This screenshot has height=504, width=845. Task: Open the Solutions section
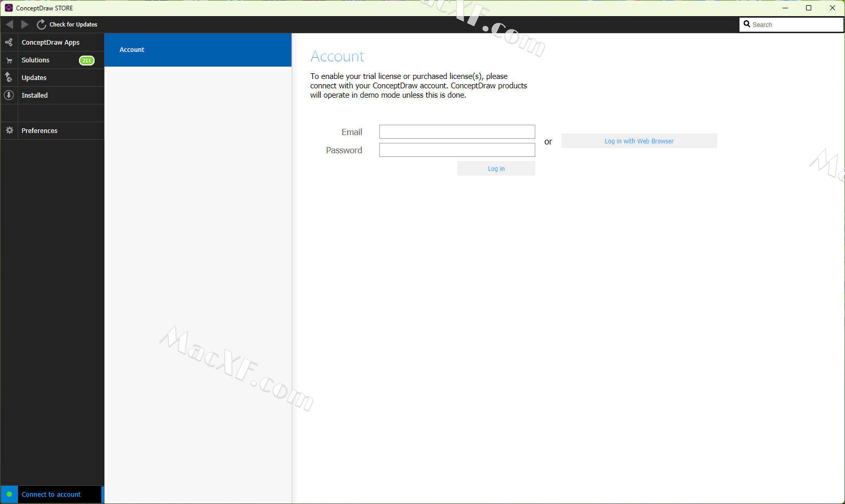pyautogui.click(x=35, y=60)
